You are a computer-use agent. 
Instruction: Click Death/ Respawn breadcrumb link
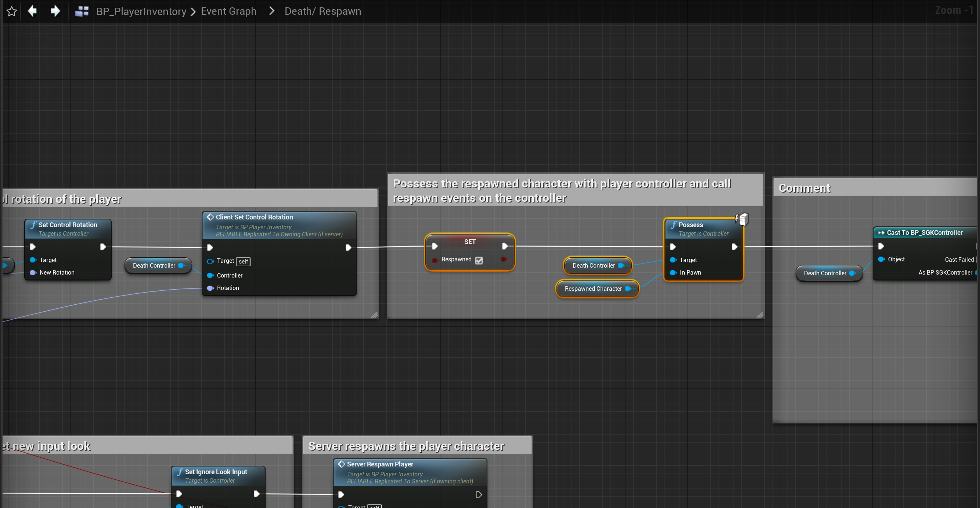(x=323, y=11)
